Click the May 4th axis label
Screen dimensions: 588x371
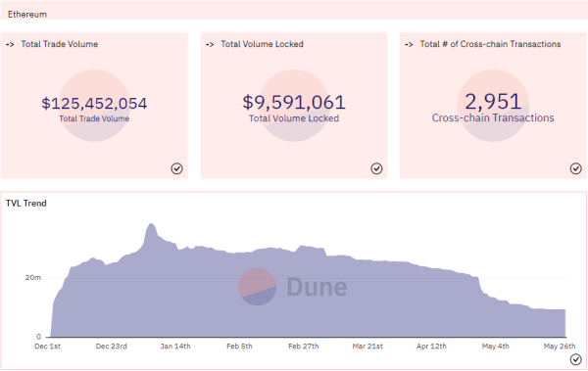coord(495,347)
